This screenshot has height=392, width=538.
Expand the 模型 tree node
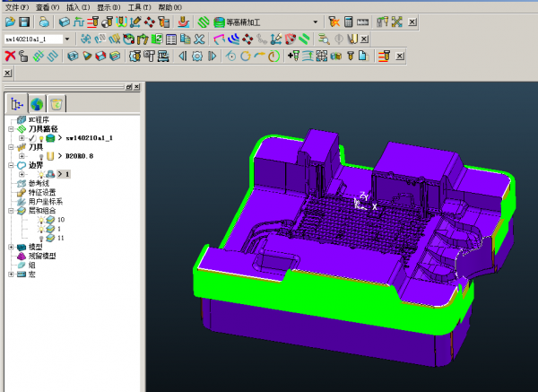(x=11, y=247)
